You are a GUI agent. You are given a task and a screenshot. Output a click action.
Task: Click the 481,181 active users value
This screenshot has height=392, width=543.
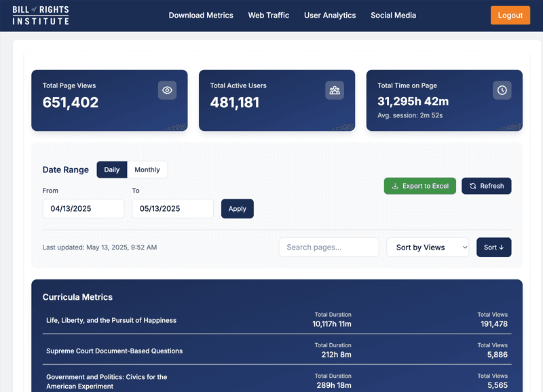235,102
